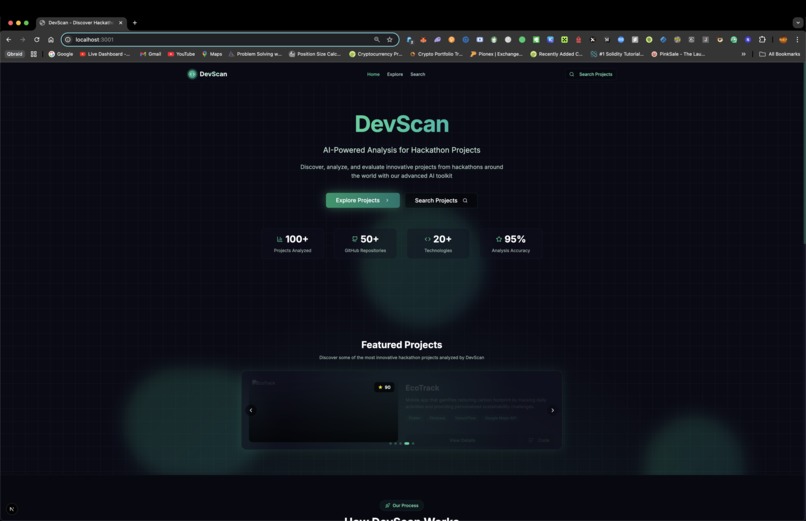Open the Position Size Calc bookmark
Image resolution: width=806 pixels, height=521 pixels.
pos(315,54)
